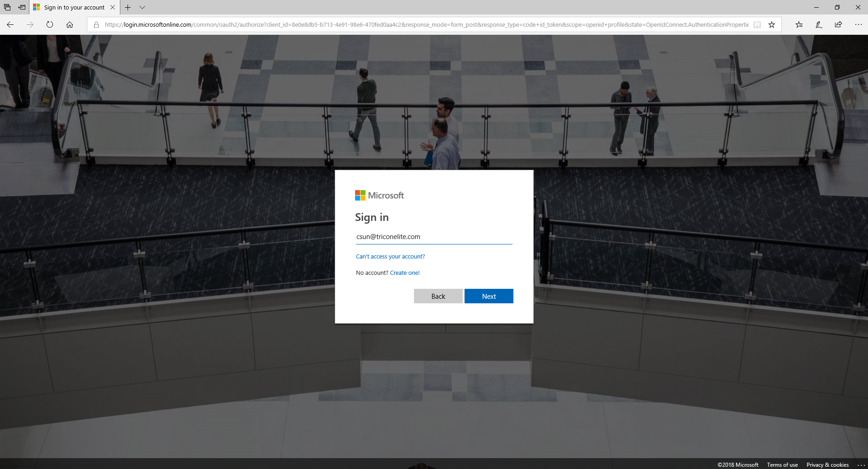This screenshot has height=469, width=868.
Task: Click the Create one! link
Action: [405, 273]
